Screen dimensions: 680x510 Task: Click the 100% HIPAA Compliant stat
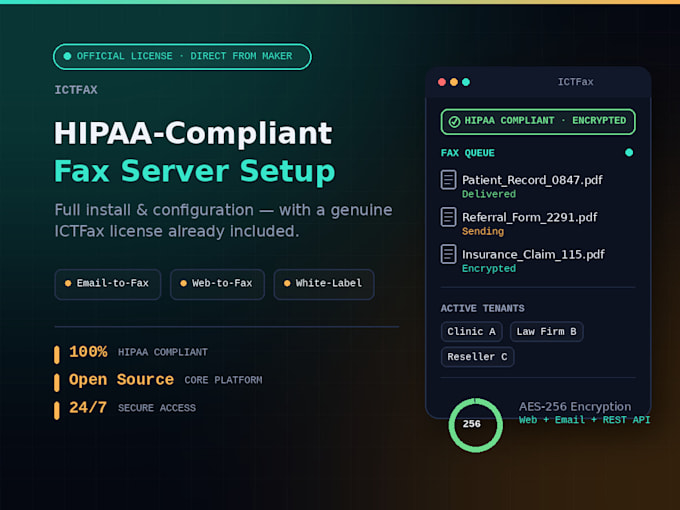(x=131, y=352)
